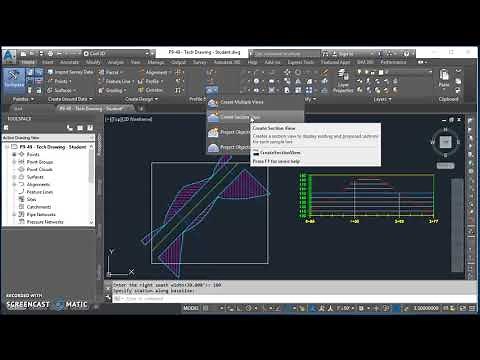Expand the Create Design panel
The height and width of the screenshot is (360, 480).
click(x=141, y=99)
